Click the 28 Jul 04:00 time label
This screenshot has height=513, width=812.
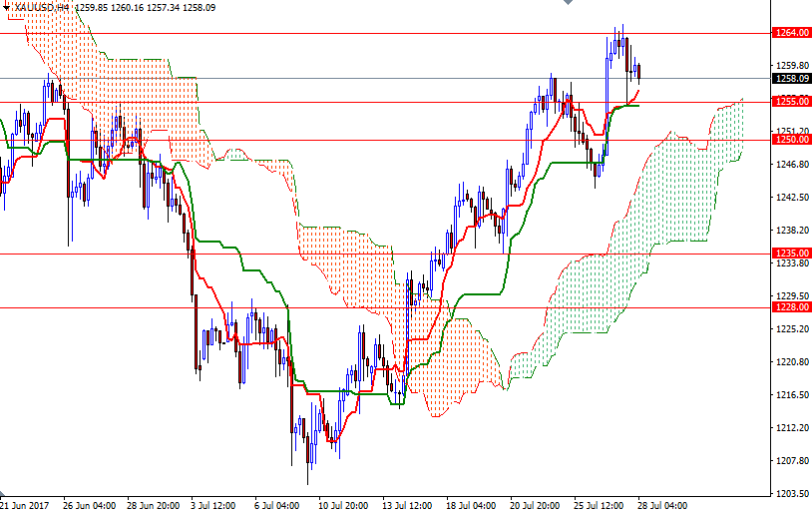pyautogui.click(x=662, y=506)
